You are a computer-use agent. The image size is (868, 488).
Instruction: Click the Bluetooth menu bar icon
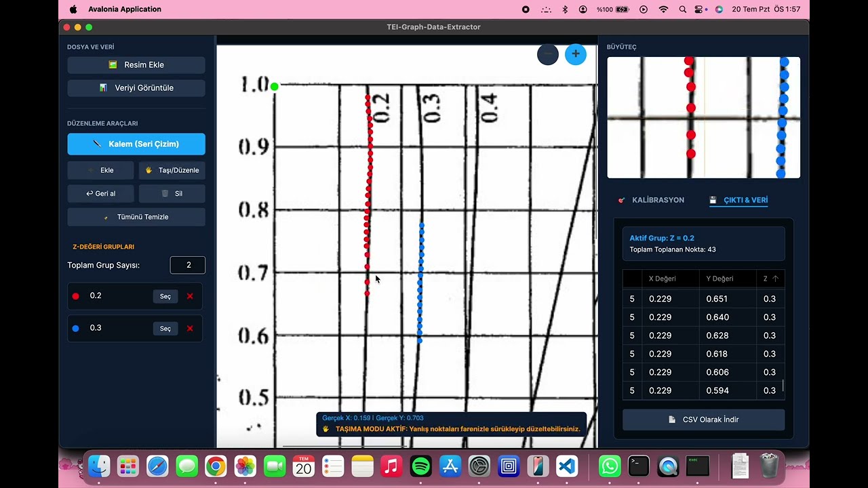565,9
